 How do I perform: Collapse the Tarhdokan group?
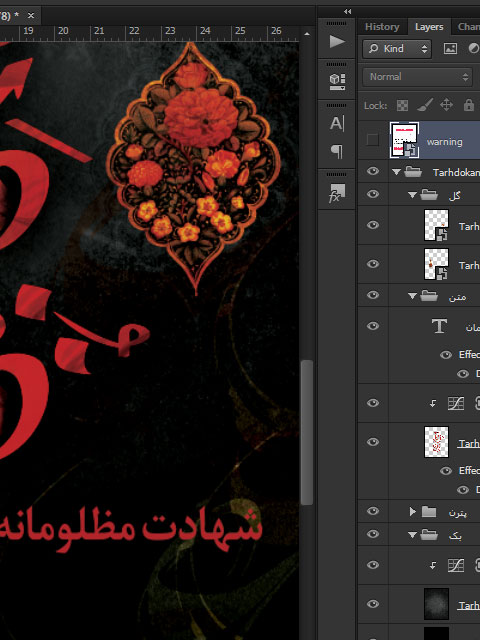396,172
